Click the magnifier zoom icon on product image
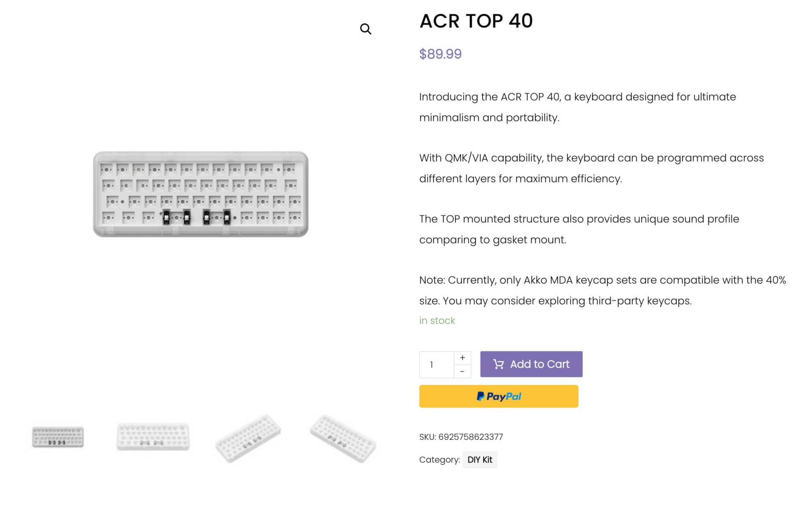Screen dimensions: 812x510 pyautogui.click(x=365, y=29)
